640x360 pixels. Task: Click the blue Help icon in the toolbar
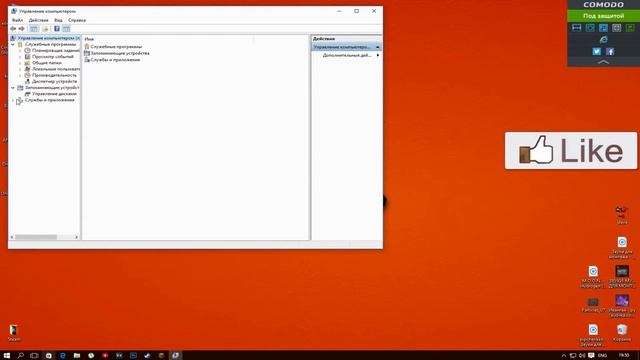tap(57, 29)
